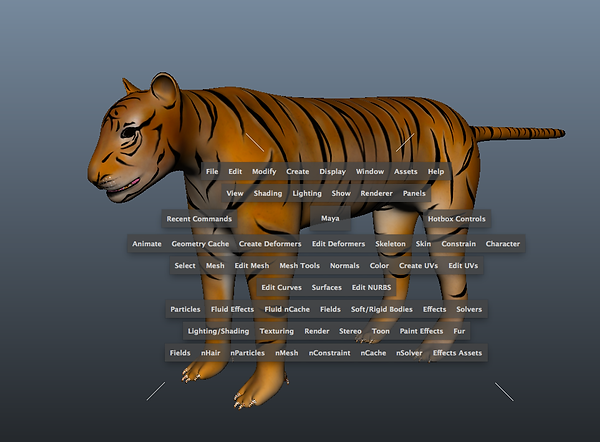Open the Edit Deformers menu
This screenshot has height=442, width=600.
(x=338, y=244)
